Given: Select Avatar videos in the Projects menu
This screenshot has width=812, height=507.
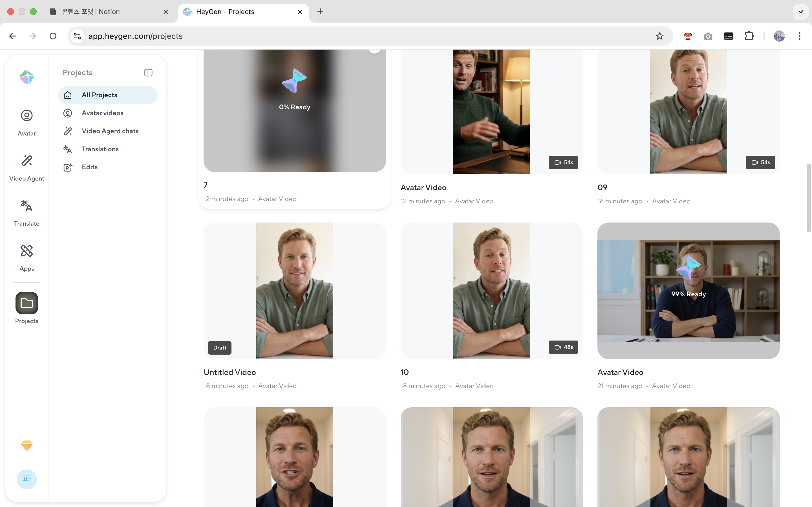Looking at the screenshot, I should pos(102,113).
